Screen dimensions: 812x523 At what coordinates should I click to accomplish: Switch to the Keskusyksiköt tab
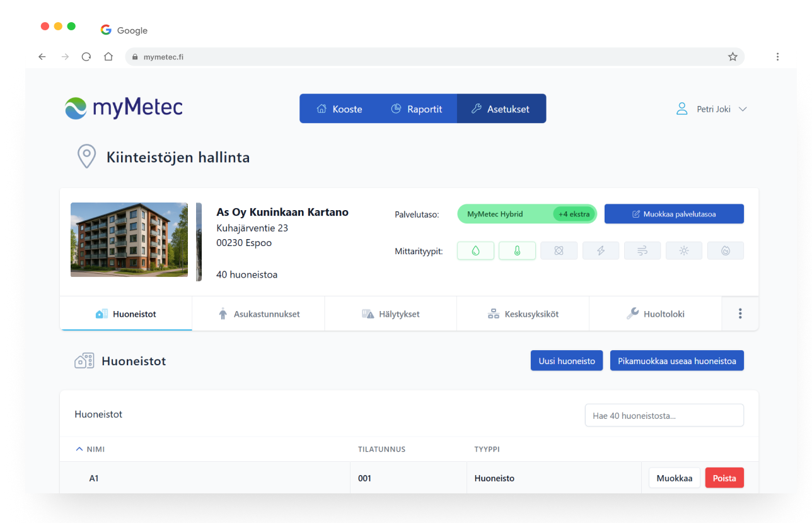[523, 314]
